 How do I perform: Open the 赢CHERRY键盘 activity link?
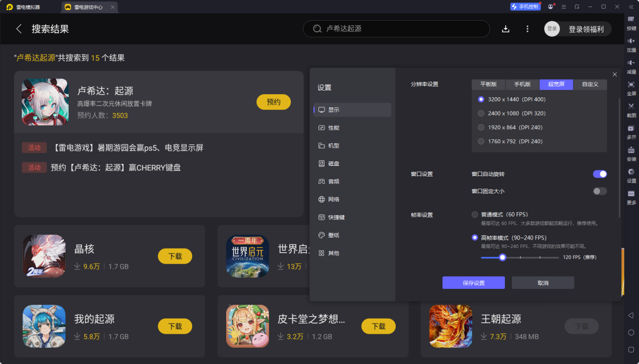[116, 167]
